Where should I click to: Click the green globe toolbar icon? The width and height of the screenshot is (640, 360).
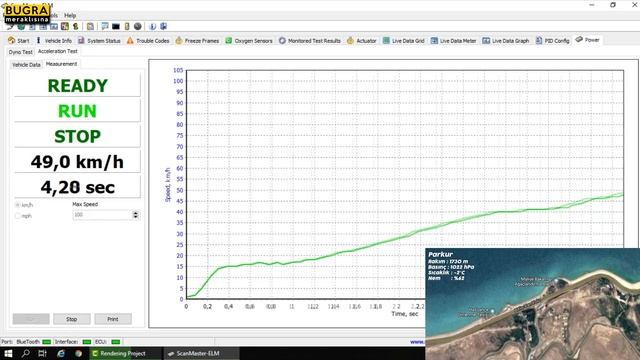pos(21,27)
